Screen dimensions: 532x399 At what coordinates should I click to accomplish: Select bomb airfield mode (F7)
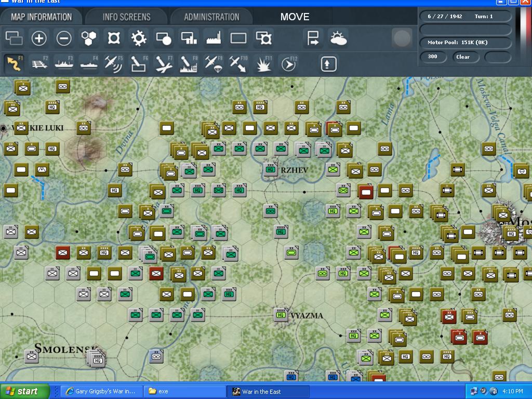click(x=164, y=64)
